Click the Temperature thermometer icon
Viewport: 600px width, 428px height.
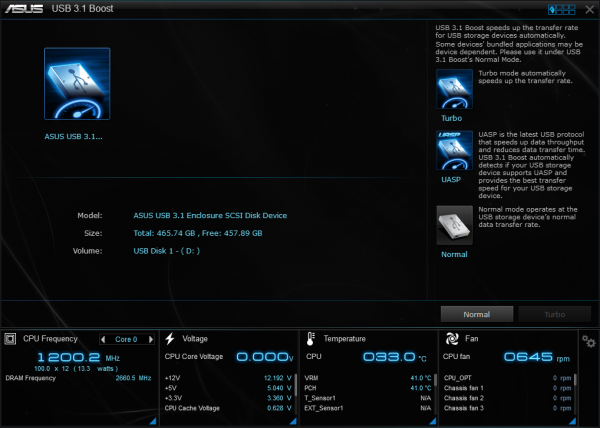coord(310,339)
